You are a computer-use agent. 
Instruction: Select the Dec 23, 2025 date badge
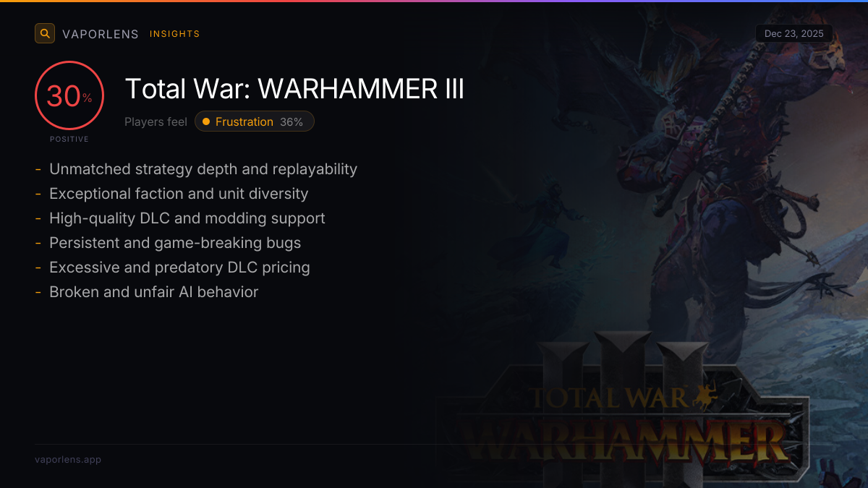(x=794, y=34)
